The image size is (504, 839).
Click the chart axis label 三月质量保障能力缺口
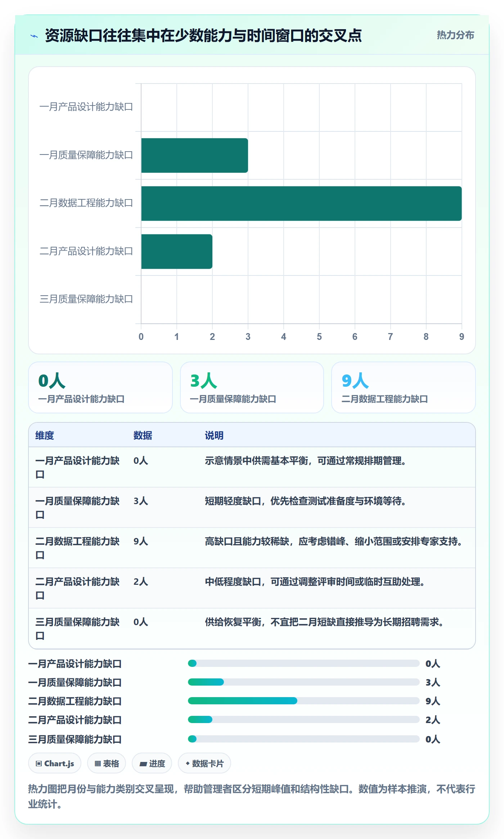click(x=86, y=299)
